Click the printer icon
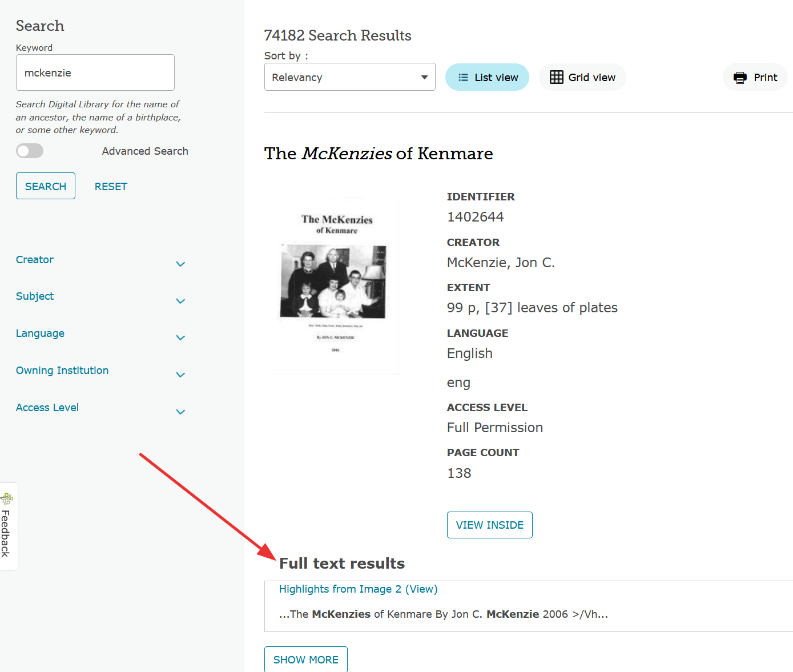Image resolution: width=793 pixels, height=672 pixels. tap(740, 78)
